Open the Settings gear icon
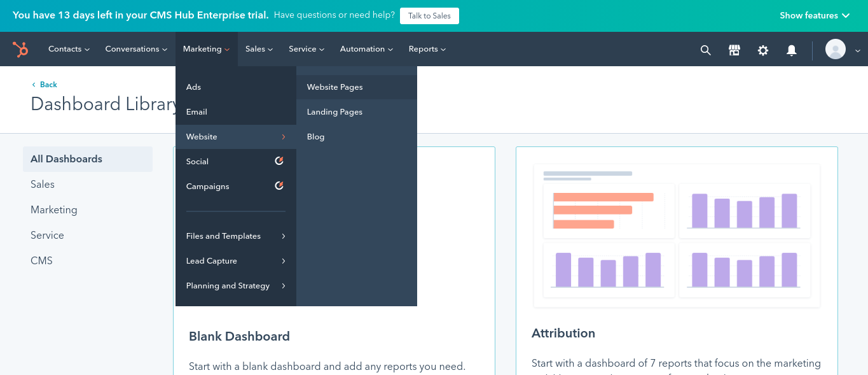This screenshot has height=375, width=868. click(763, 50)
